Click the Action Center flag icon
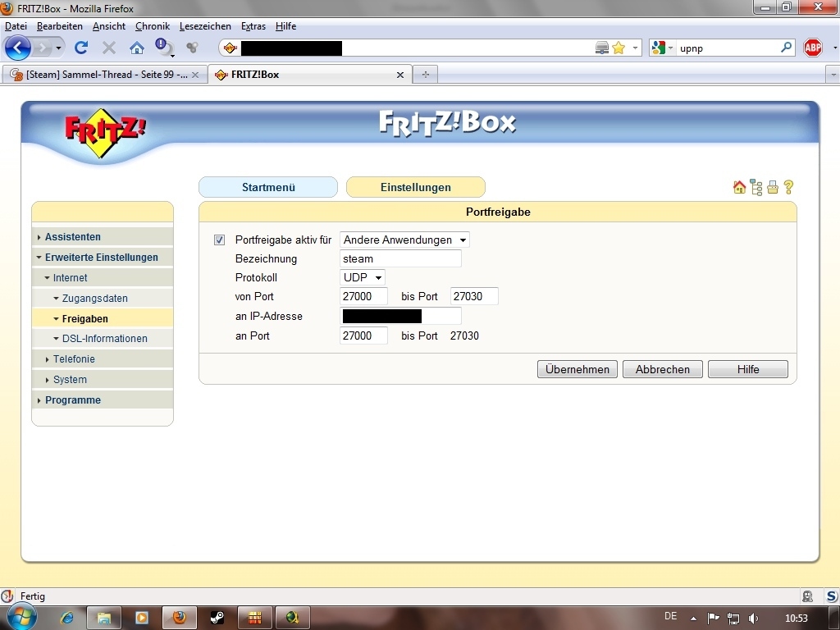The width and height of the screenshot is (840, 630). point(713,619)
